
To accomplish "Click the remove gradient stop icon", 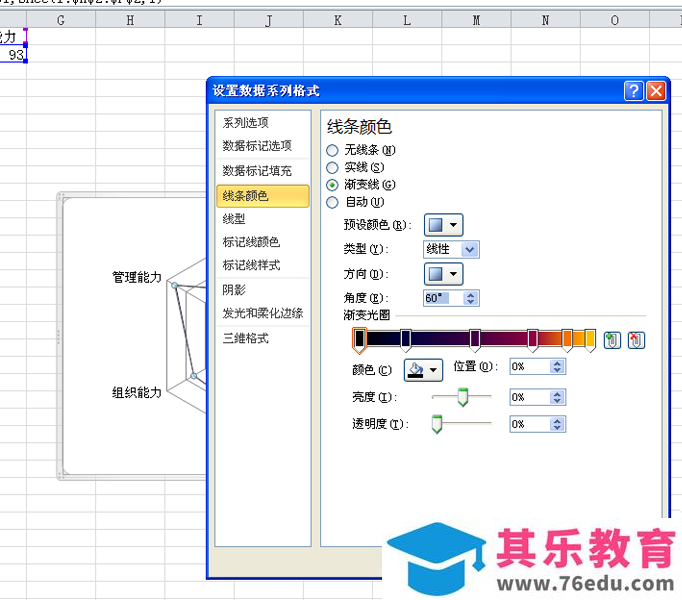I will pos(636,340).
